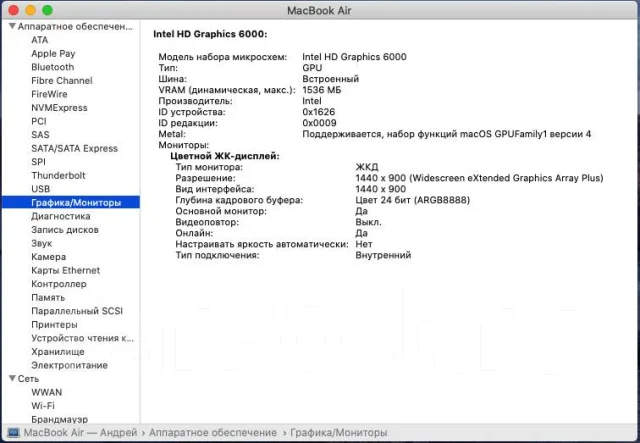Click Аппаратное обеспечение path bar segment

pos(213,433)
